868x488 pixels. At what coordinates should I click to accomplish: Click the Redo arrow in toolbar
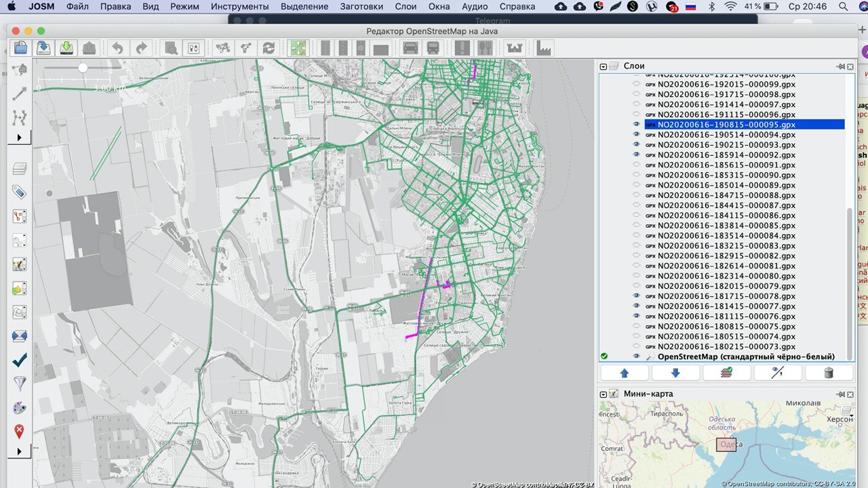[141, 48]
